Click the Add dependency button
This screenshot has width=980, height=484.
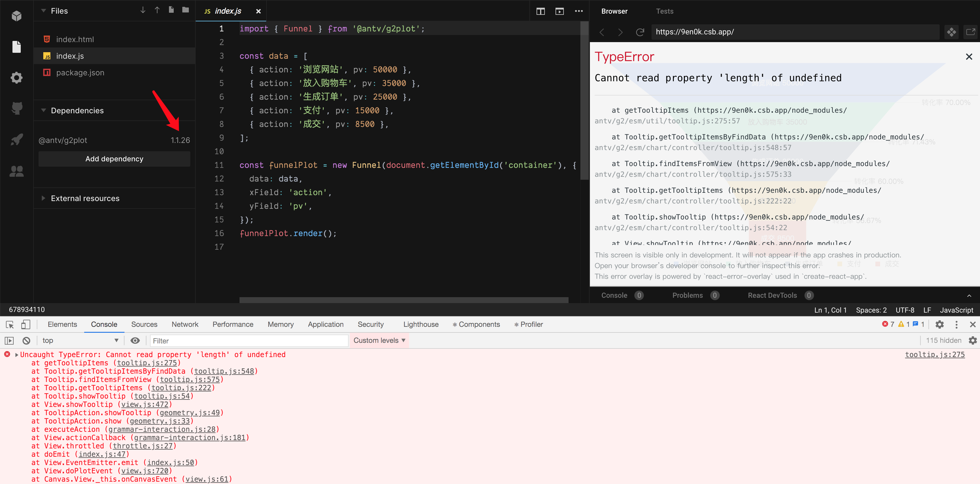114,159
